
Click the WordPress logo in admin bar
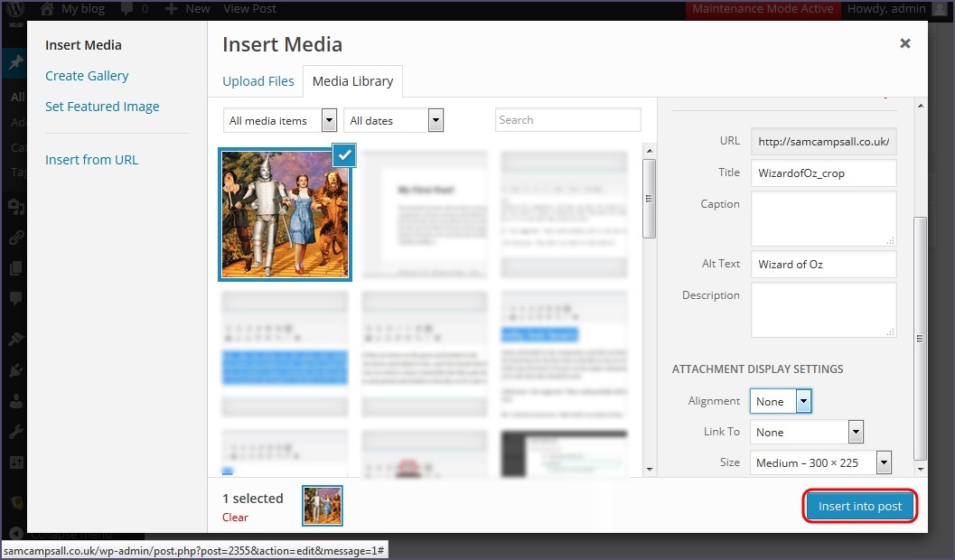click(16, 9)
